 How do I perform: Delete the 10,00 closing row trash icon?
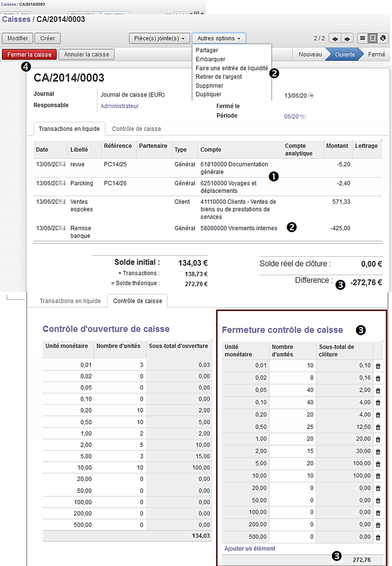378,476
